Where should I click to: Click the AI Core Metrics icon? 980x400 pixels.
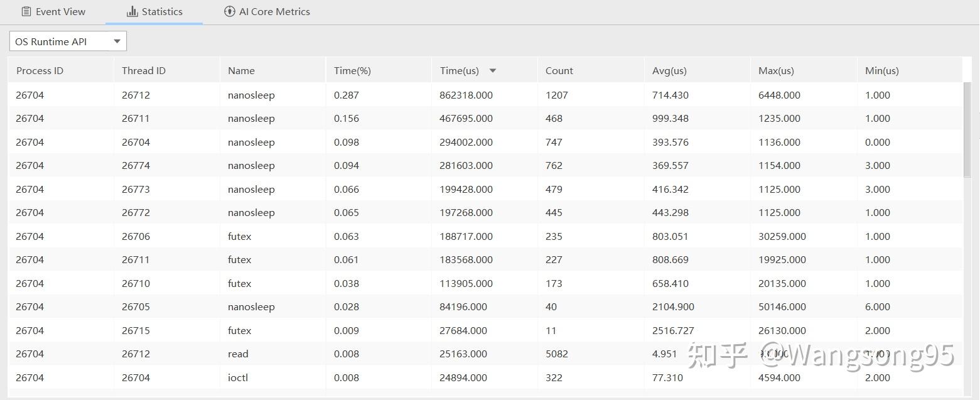click(230, 11)
